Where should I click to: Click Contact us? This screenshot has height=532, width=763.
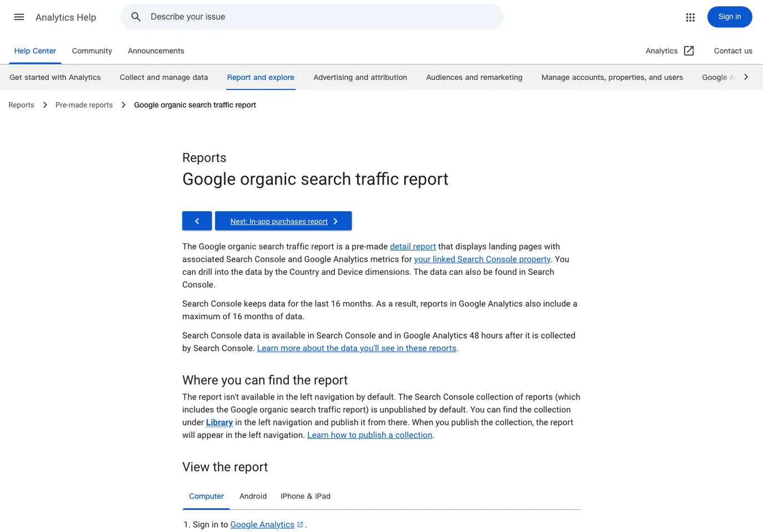(x=733, y=51)
